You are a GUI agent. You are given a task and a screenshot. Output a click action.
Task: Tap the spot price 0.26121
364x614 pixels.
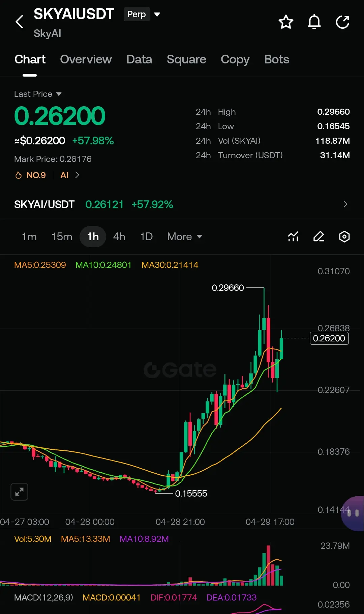[104, 204]
